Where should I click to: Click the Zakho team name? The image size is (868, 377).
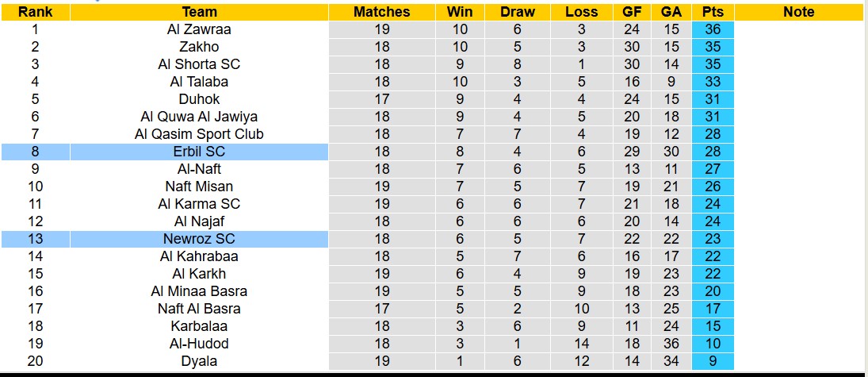click(199, 47)
